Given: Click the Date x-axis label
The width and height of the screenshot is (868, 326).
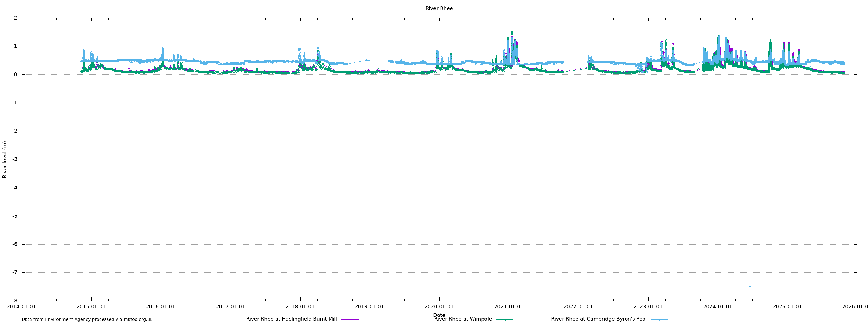Looking at the screenshot, I should point(439,315).
